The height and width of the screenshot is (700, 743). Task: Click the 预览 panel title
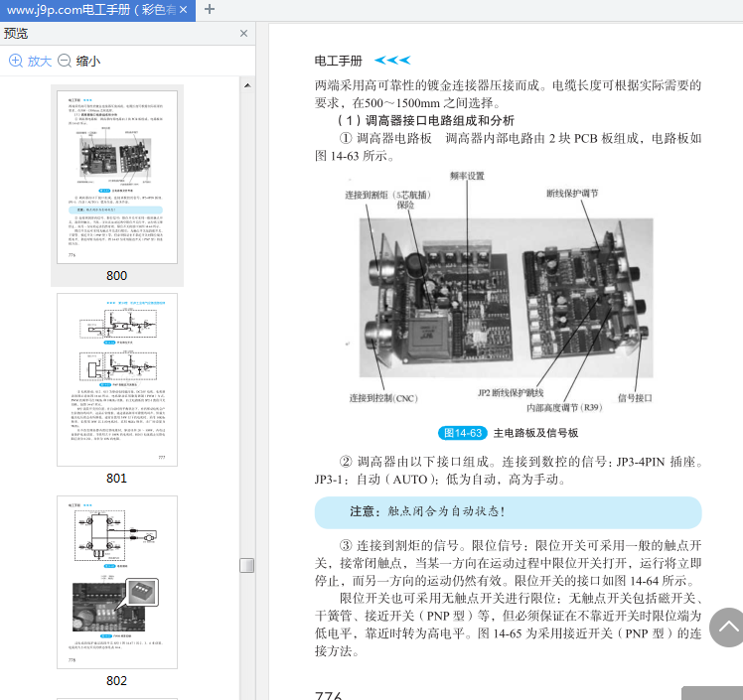tap(16, 33)
